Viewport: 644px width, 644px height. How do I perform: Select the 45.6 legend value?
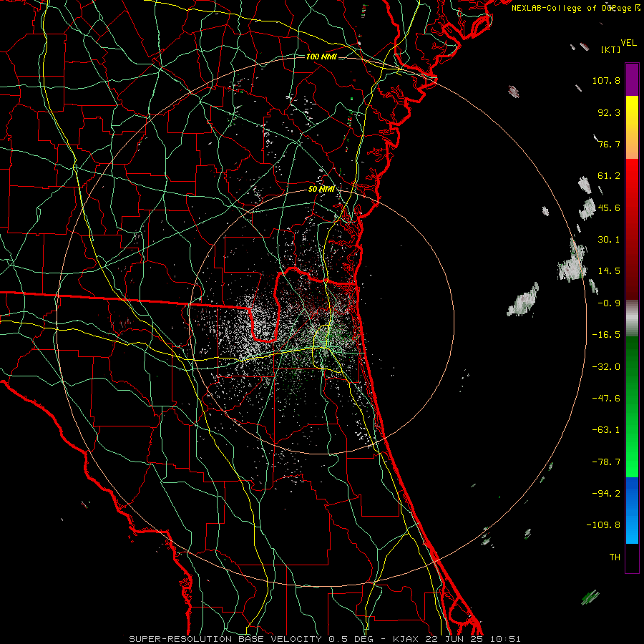pos(609,208)
